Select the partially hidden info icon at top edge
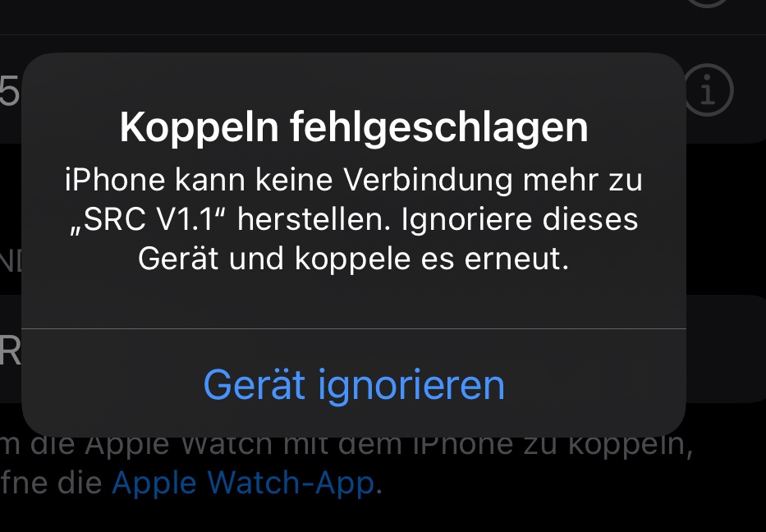The width and height of the screenshot is (766, 532). click(x=708, y=3)
